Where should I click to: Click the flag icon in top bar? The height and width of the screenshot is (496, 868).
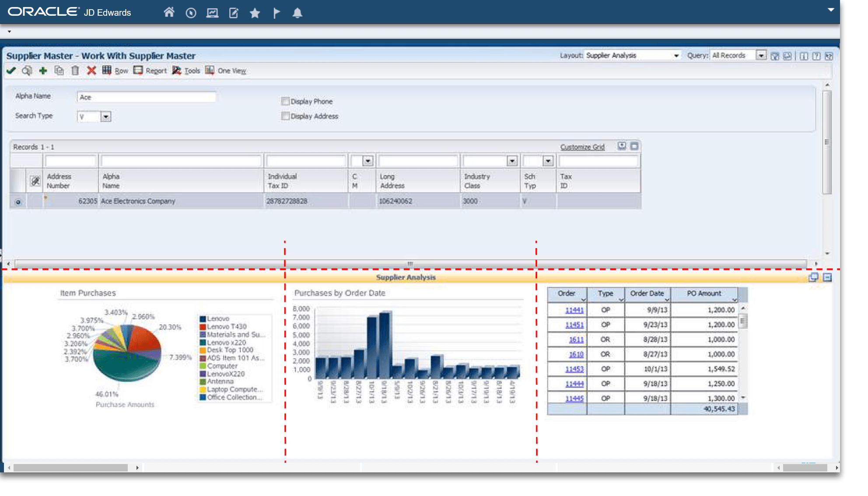click(x=276, y=13)
